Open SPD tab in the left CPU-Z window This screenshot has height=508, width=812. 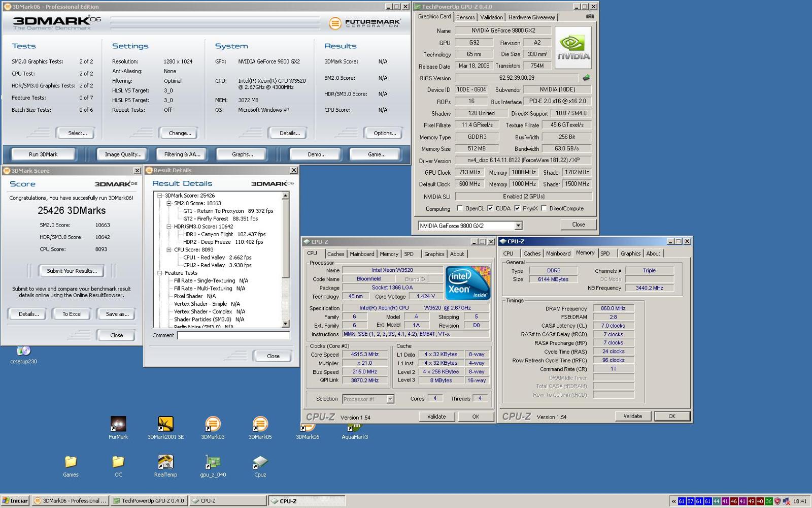(409, 254)
